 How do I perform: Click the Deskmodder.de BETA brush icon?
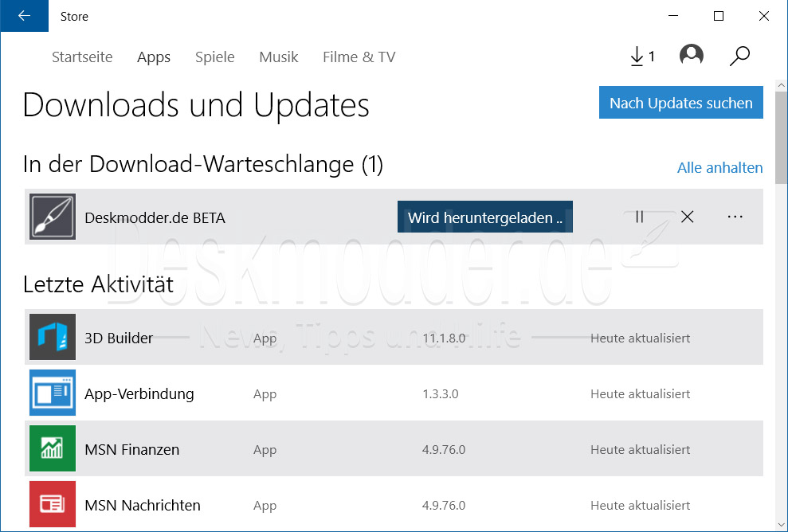click(53, 217)
